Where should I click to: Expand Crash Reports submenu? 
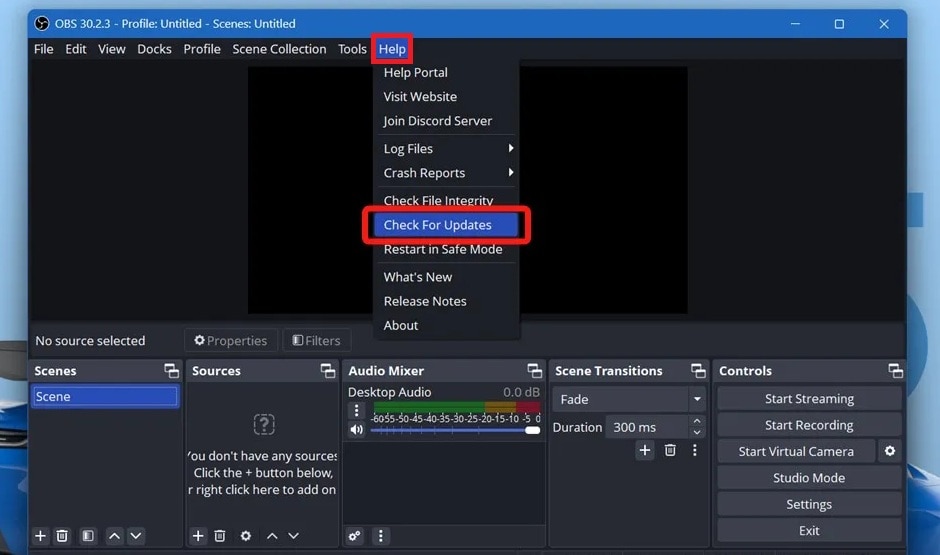[447, 173]
